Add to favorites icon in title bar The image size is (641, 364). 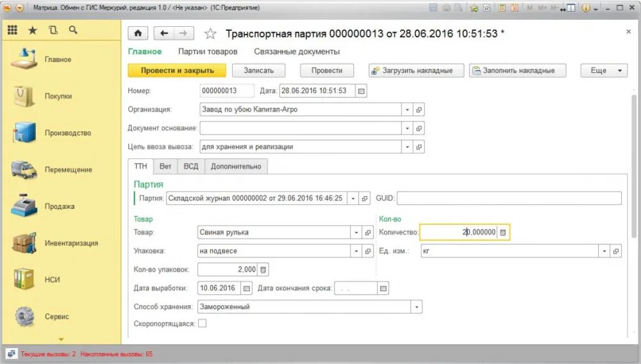pos(474,8)
